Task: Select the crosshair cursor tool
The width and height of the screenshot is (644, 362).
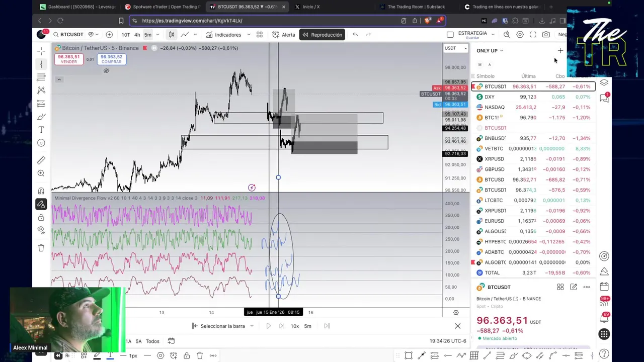Action: 41,51
